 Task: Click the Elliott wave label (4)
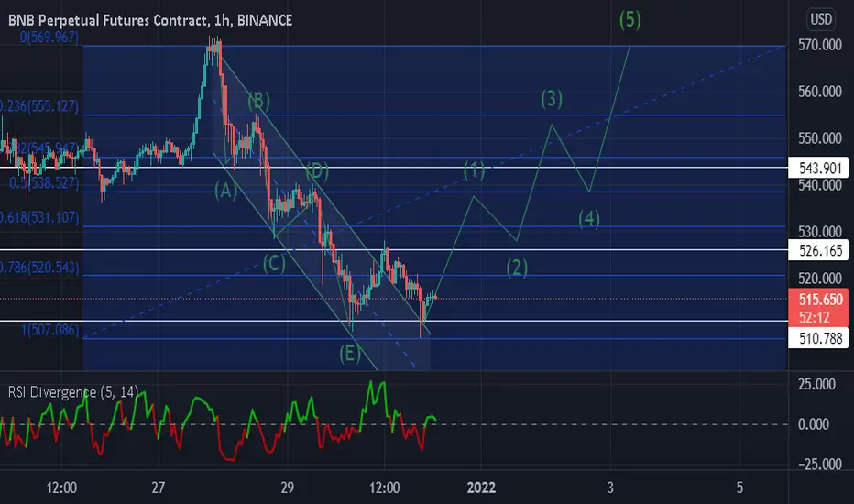click(x=589, y=219)
